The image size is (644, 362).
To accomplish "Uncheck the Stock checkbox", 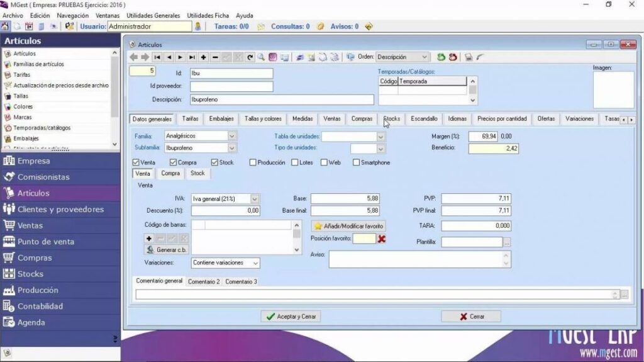I will coord(214,162).
